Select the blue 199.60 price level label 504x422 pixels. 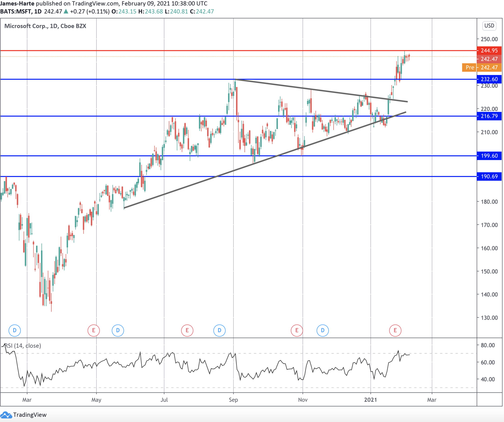(x=489, y=156)
